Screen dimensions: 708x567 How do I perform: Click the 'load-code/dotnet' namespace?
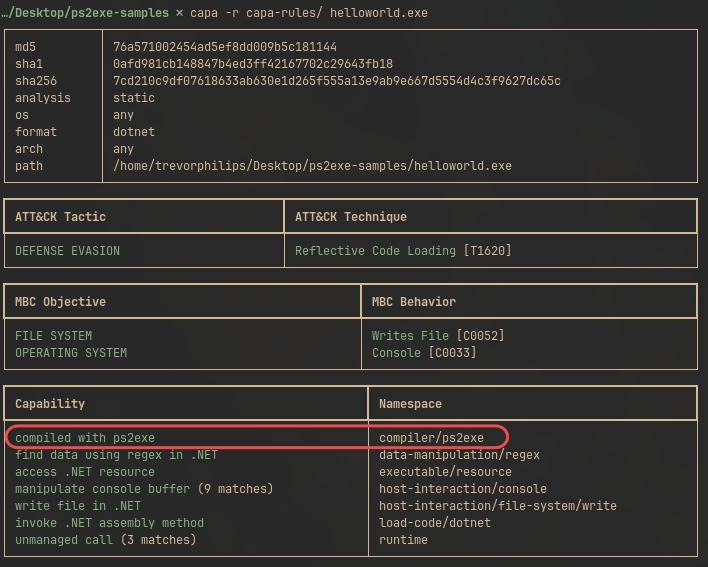tap(435, 523)
